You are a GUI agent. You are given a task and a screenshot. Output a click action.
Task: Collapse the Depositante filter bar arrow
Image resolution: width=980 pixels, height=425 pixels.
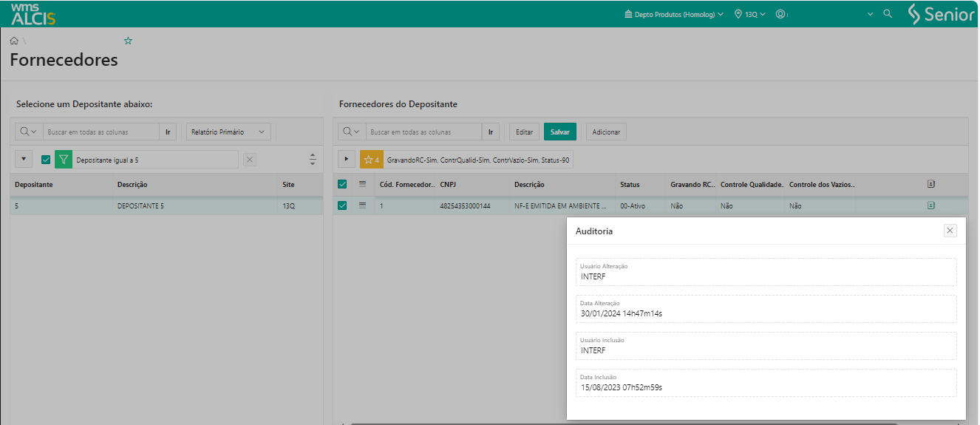pyautogui.click(x=24, y=160)
